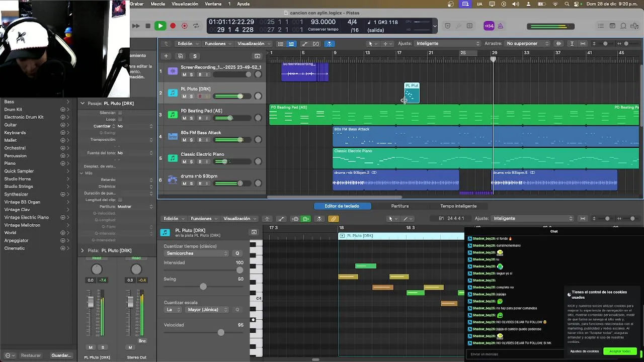The width and height of the screenshot is (644, 362).
Task: Toggle the Flex icon in tracks toolbar
Action: (x=316, y=44)
